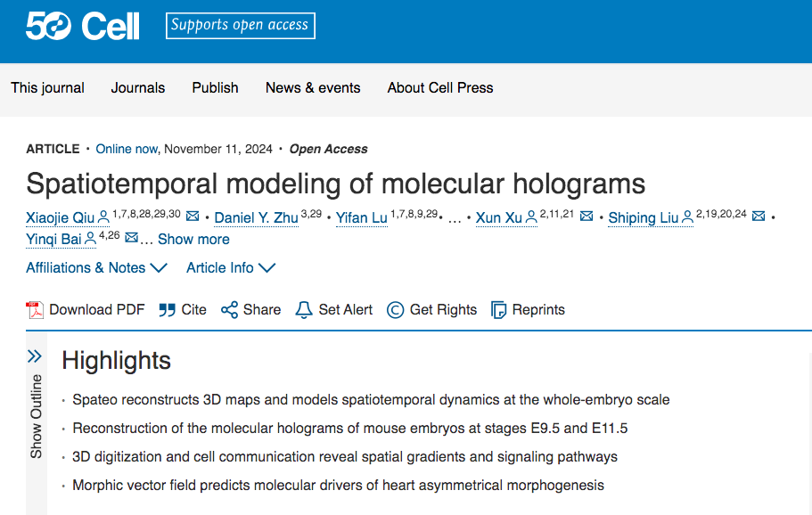Open the News & events menu

click(313, 88)
